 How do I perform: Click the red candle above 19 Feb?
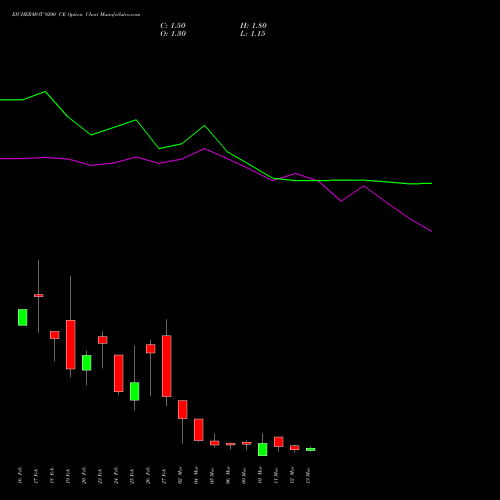point(71,345)
